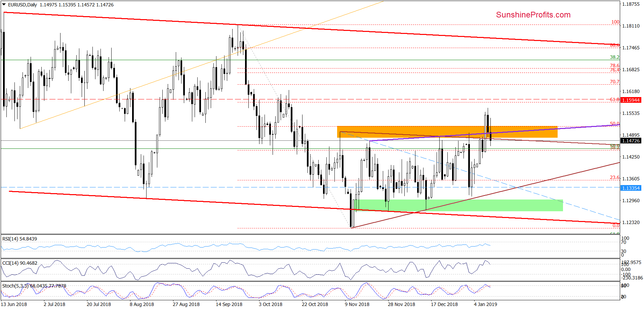
Task: Click the 1.18755 price axis label
Action: (x=631, y=4)
